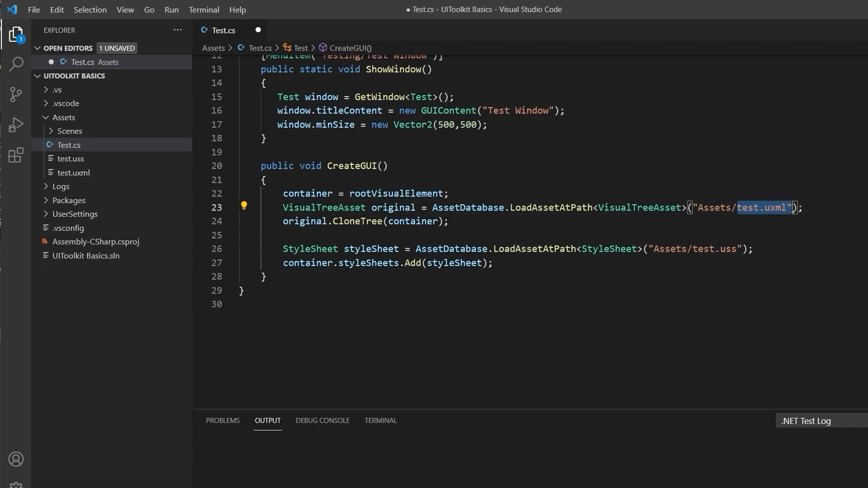Click the VS Code logo icon

point(12,9)
